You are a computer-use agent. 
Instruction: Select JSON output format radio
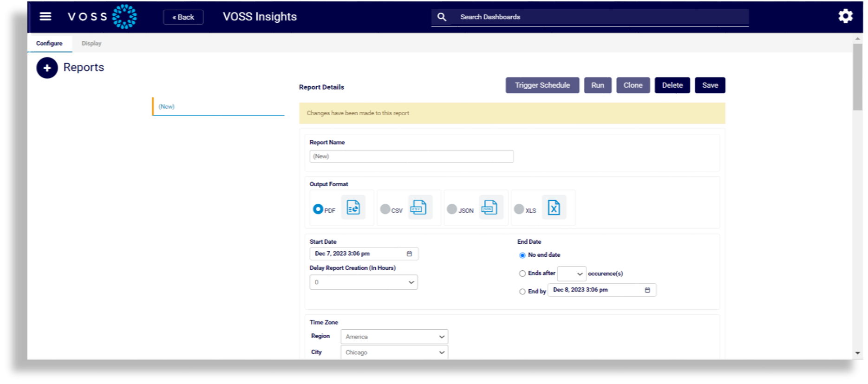(452, 209)
